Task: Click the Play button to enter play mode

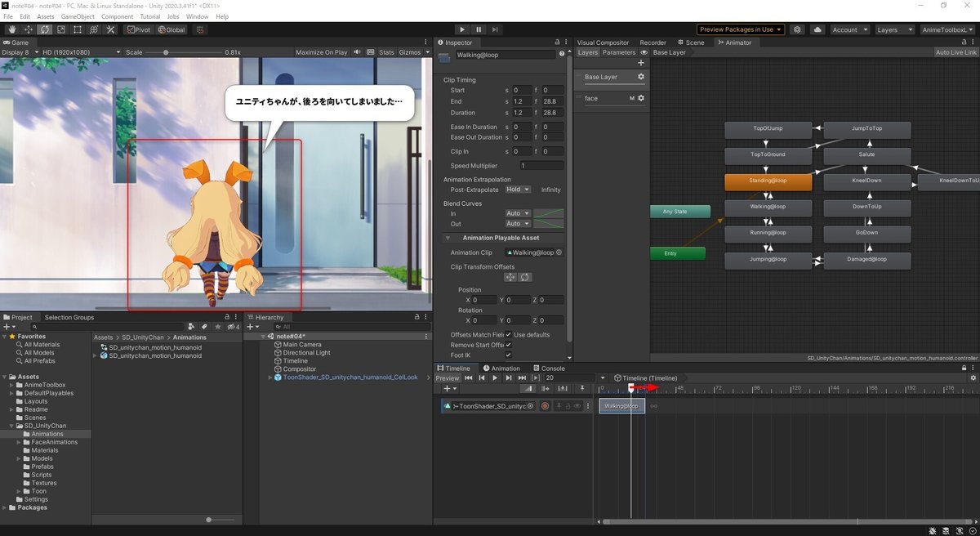Action: point(463,29)
